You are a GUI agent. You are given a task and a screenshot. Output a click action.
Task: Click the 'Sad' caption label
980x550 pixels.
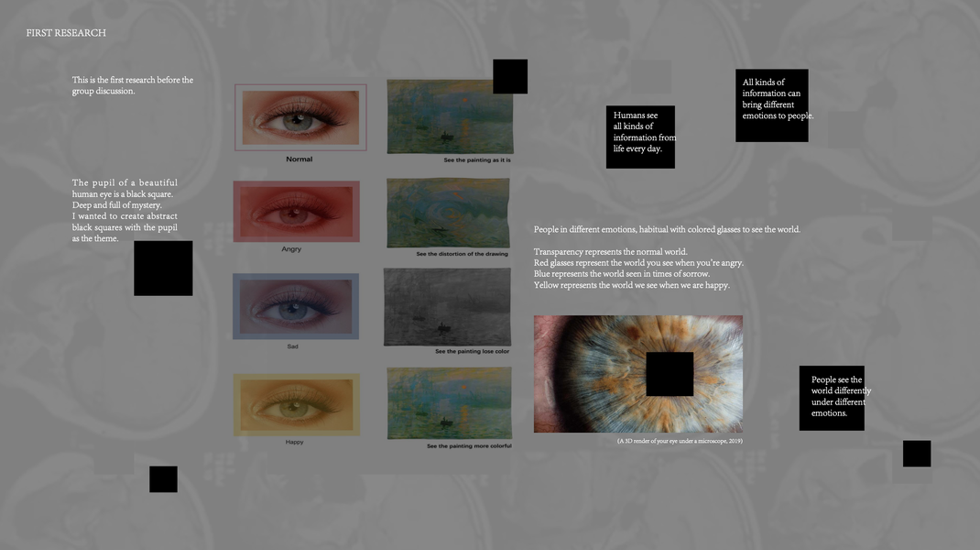click(x=292, y=346)
